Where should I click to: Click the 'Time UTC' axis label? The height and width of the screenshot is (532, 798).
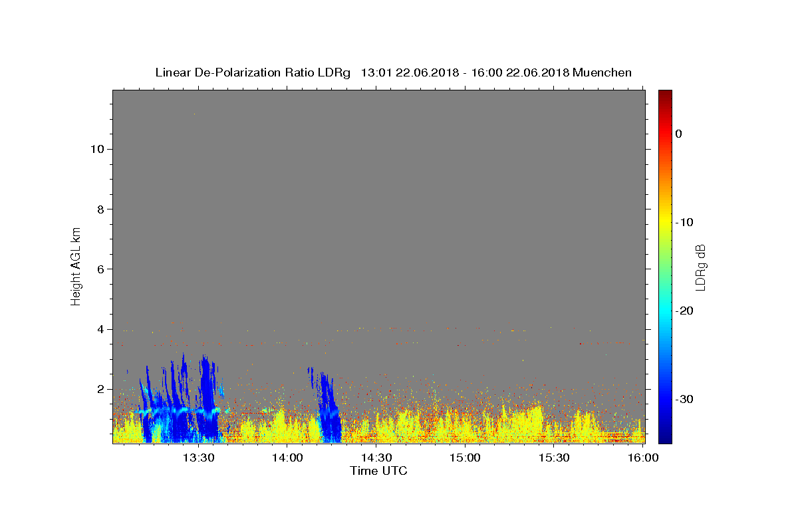(378, 471)
